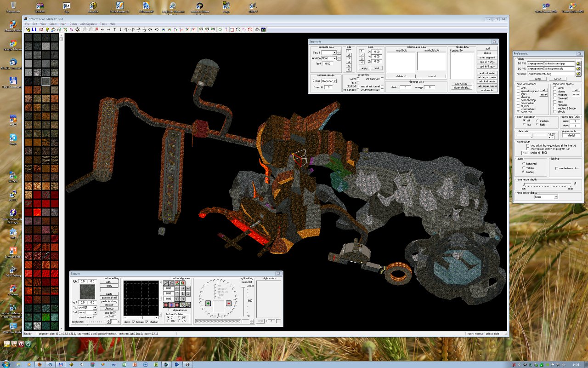Viewport: 588px width, 368px height.
Task: Expand the mine center display dropdown
Action: (556, 197)
